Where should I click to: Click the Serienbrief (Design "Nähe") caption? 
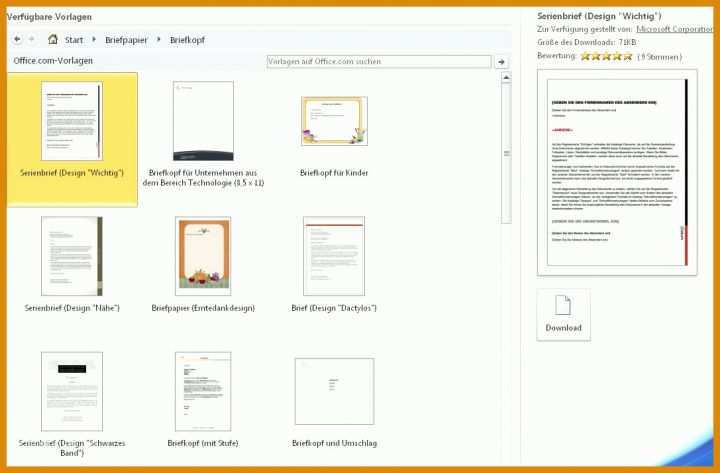[x=72, y=308]
